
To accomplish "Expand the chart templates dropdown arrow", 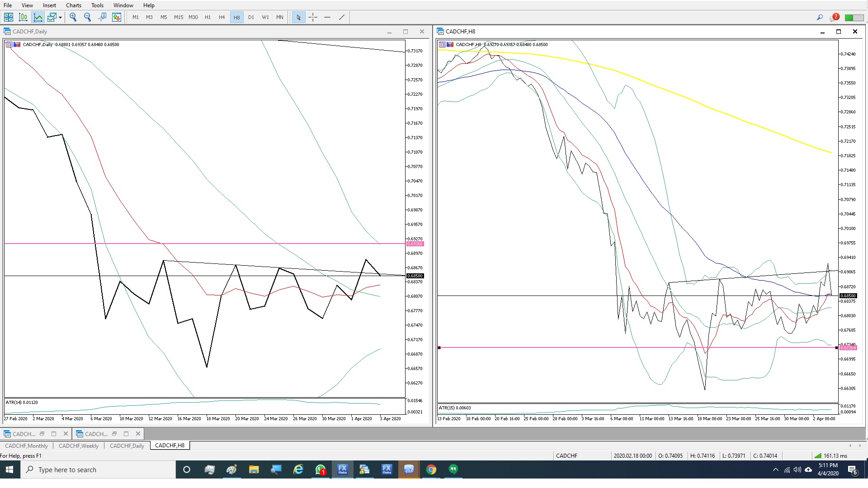I will (60, 17).
